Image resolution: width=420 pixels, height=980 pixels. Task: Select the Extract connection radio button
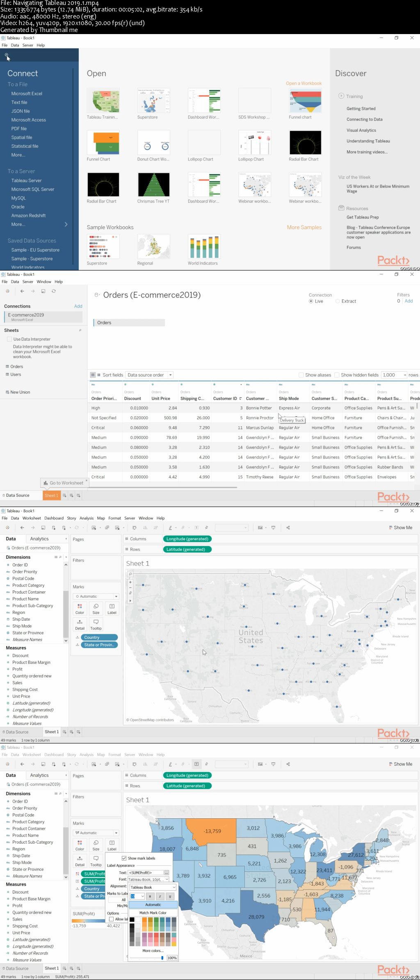tap(338, 301)
